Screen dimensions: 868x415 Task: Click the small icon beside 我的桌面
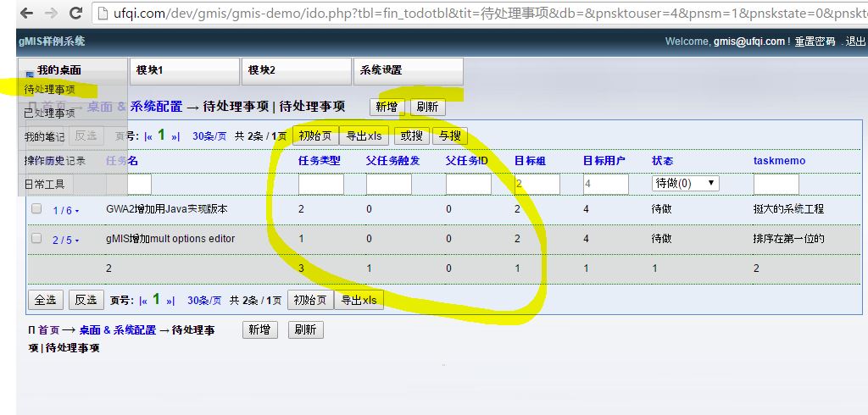(30, 75)
